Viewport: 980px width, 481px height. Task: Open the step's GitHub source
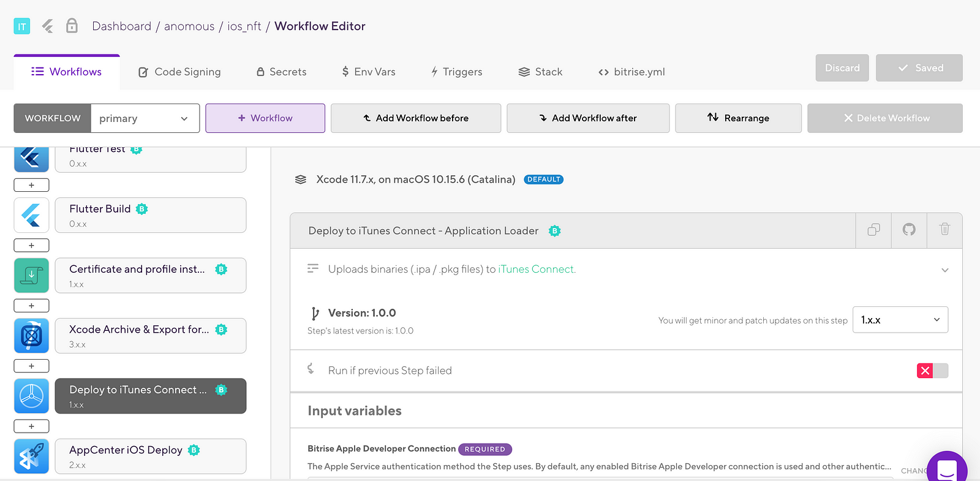[909, 230]
